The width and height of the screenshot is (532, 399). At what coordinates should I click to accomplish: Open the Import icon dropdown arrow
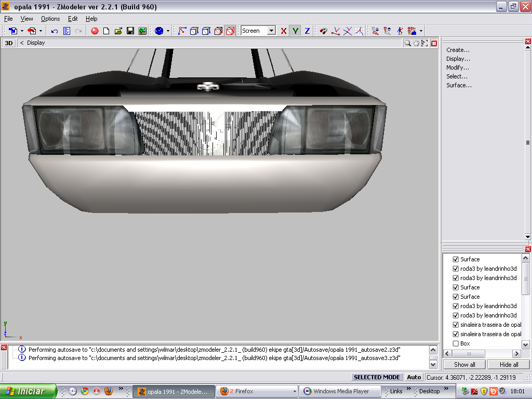pyautogui.click(x=22, y=31)
